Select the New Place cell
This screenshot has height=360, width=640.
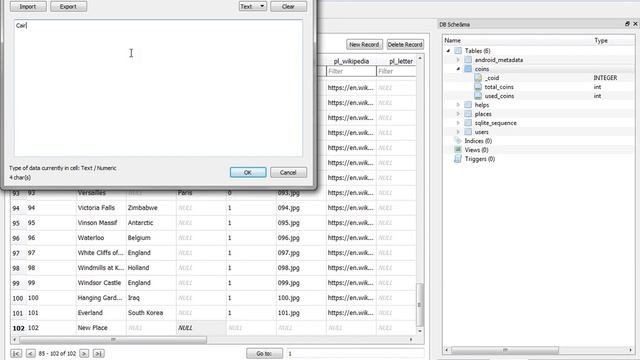coord(101,328)
